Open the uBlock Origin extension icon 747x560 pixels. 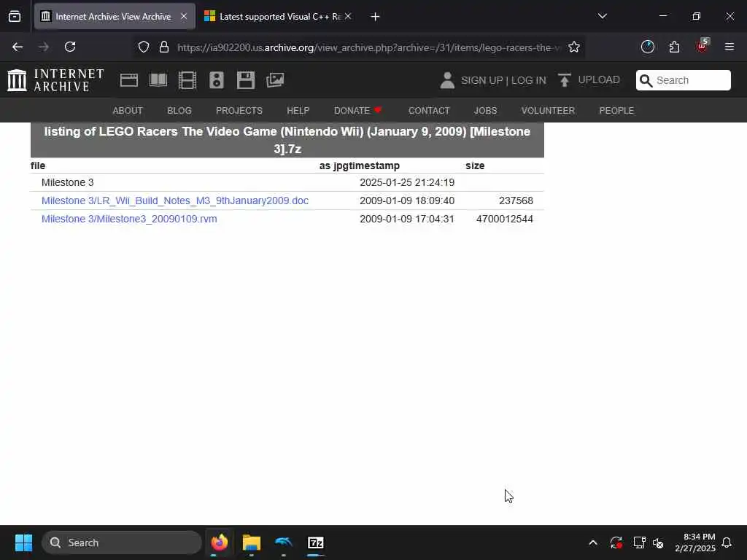pyautogui.click(x=702, y=46)
